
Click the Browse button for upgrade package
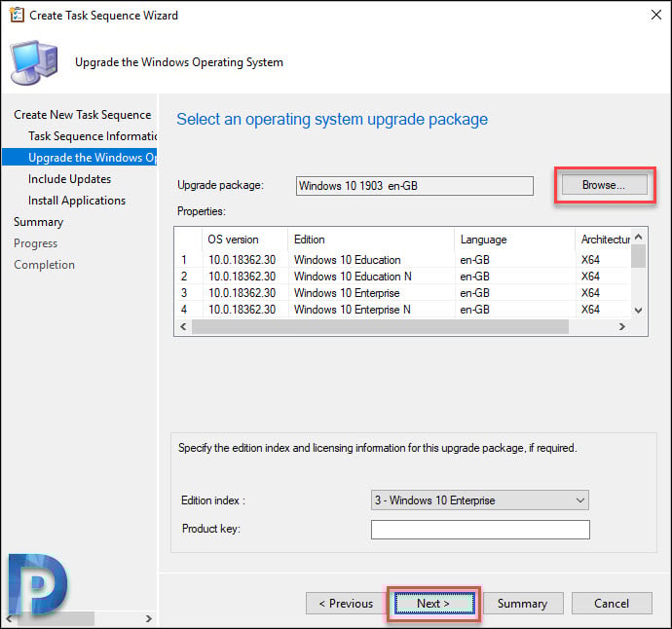(x=604, y=185)
